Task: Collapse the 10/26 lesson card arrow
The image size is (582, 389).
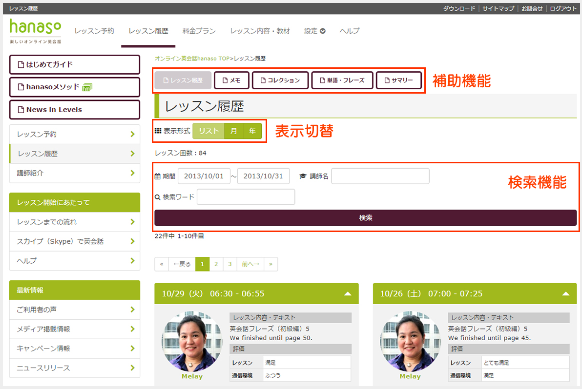Action: click(x=566, y=294)
